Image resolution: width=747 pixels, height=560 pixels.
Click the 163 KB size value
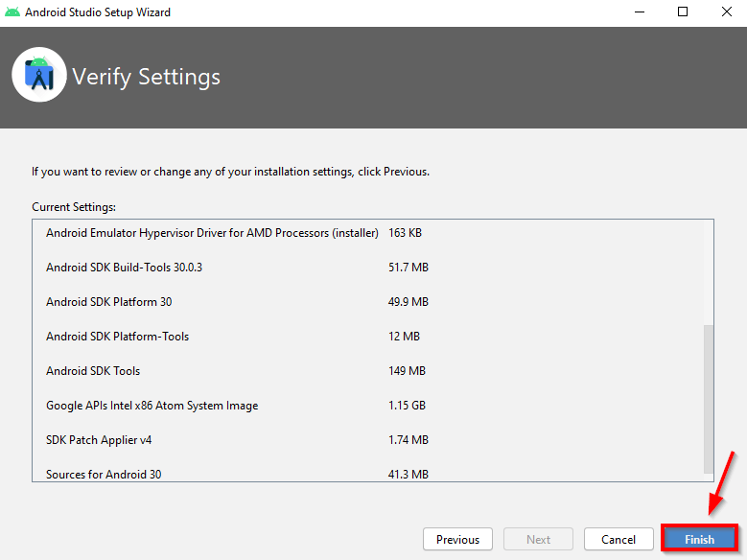[x=405, y=233]
